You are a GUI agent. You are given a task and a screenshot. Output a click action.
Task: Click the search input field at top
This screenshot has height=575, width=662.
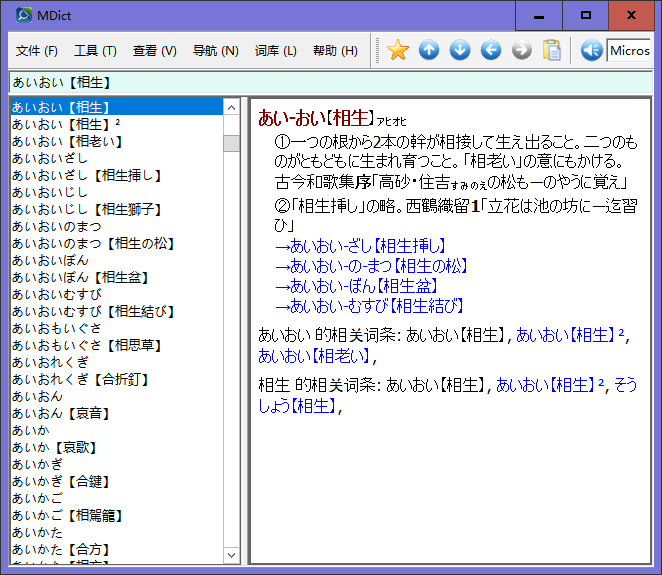(330, 83)
